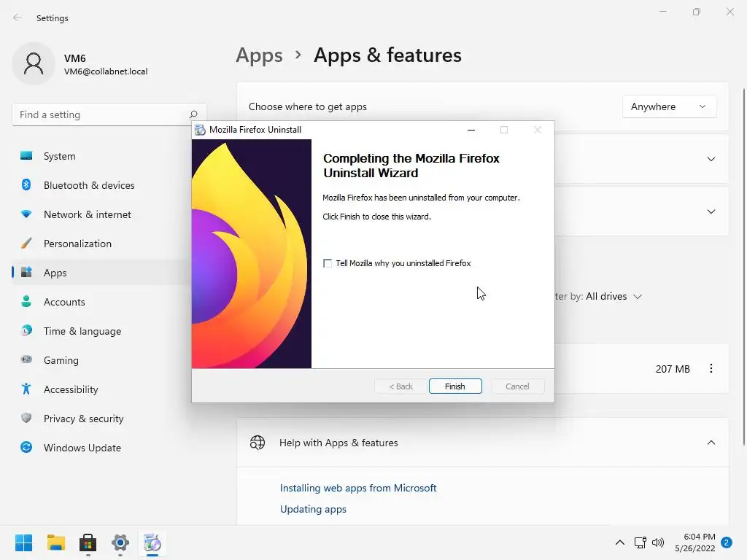Open Installing web apps from Microsoft link
The image size is (747, 560).
coord(357,488)
